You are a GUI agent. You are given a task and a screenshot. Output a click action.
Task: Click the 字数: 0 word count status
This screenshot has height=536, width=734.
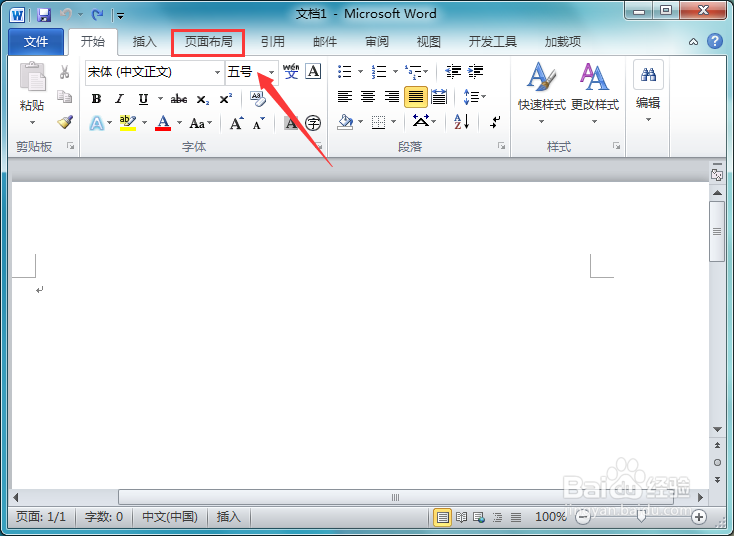[x=103, y=517]
